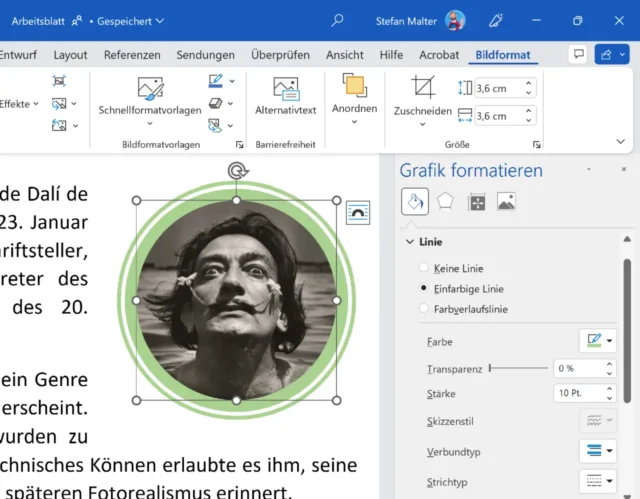The image size is (640, 499).
Task: Open the Picture tab icon in pane
Action: [x=506, y=201]
